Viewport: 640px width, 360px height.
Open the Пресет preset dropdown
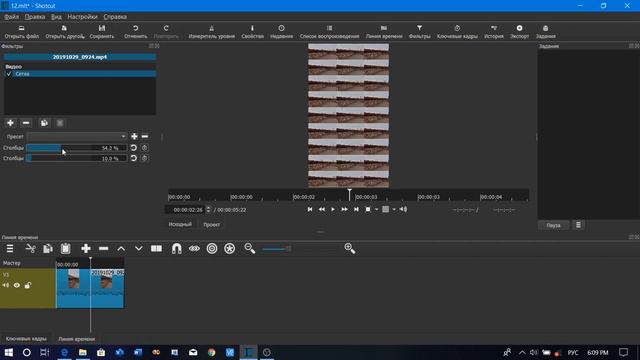[77, 136]
